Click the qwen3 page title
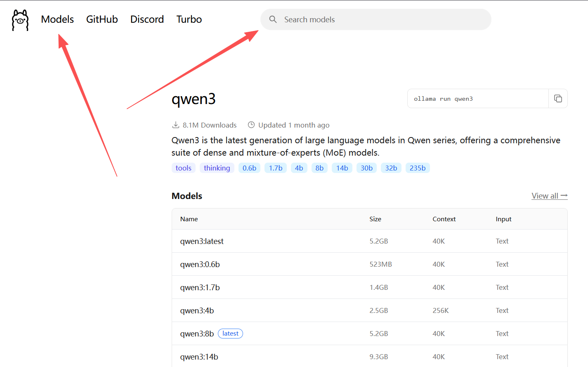The width and height of the screenshot is (588, 367). point(194,99)
